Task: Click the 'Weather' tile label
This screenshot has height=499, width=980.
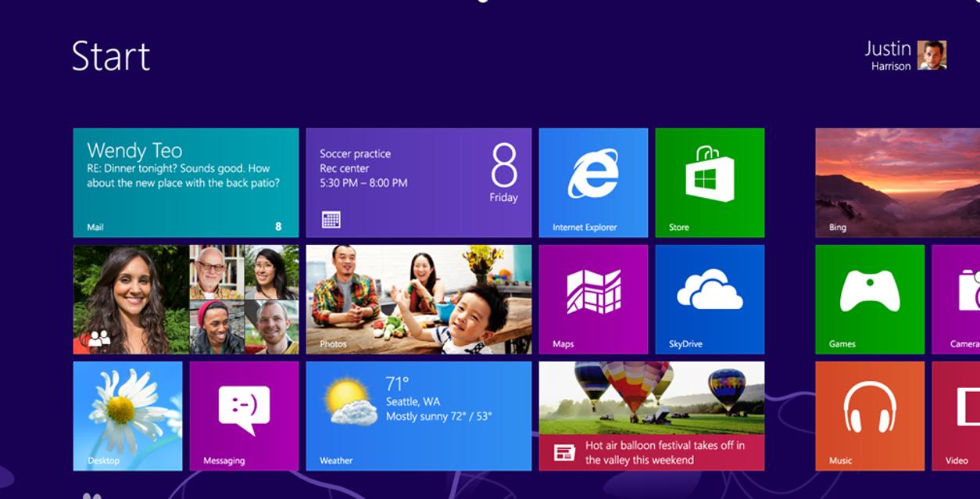Action: point(335,460)
